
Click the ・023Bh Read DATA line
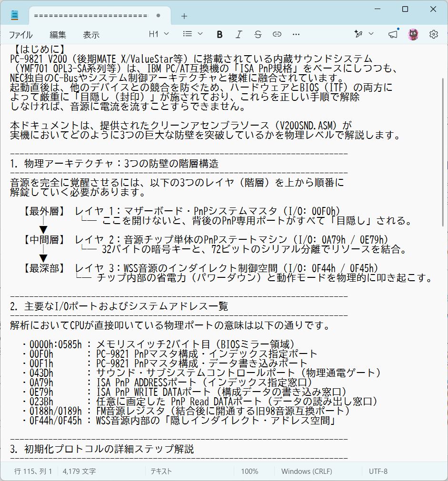[199, 402]
